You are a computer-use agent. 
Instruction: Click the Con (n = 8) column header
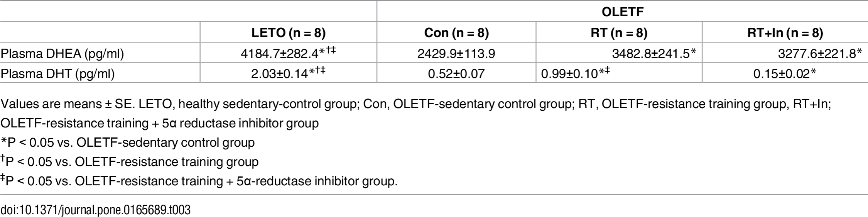pos(456,33)
